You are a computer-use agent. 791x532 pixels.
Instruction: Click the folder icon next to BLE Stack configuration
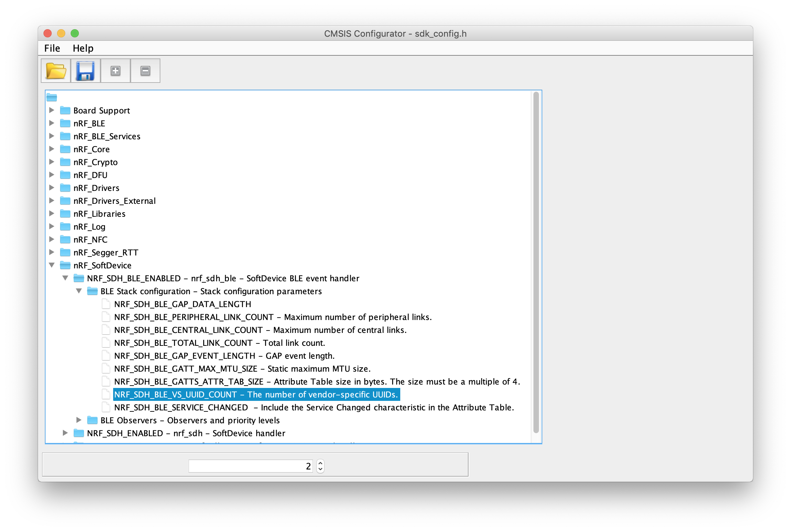click(92, 291)
